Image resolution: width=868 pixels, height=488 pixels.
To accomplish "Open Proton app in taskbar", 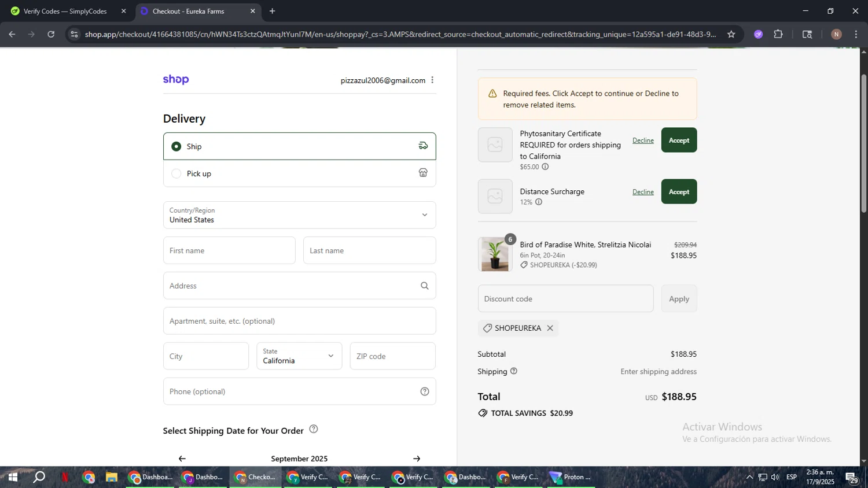I will click(571, 477).
